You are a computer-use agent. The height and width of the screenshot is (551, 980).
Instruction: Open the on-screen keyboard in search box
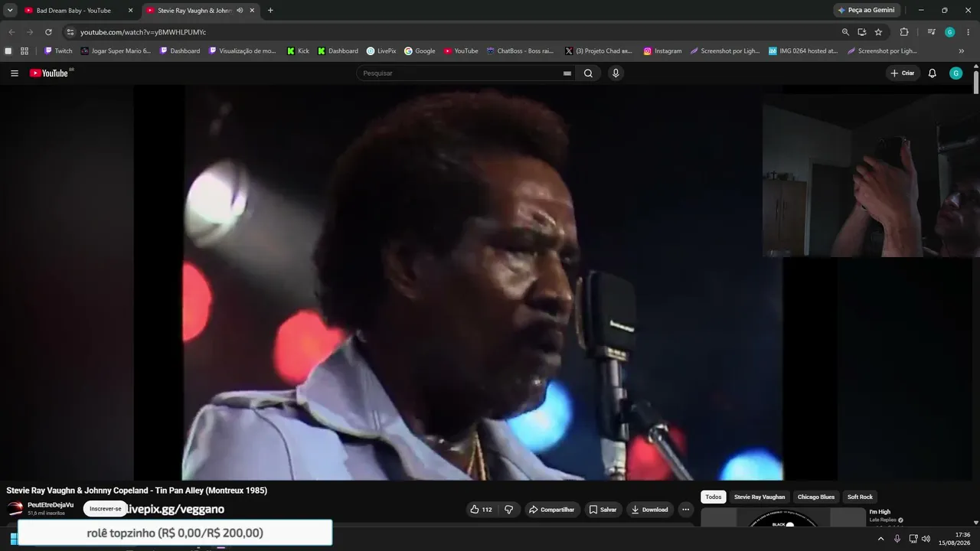567,73
